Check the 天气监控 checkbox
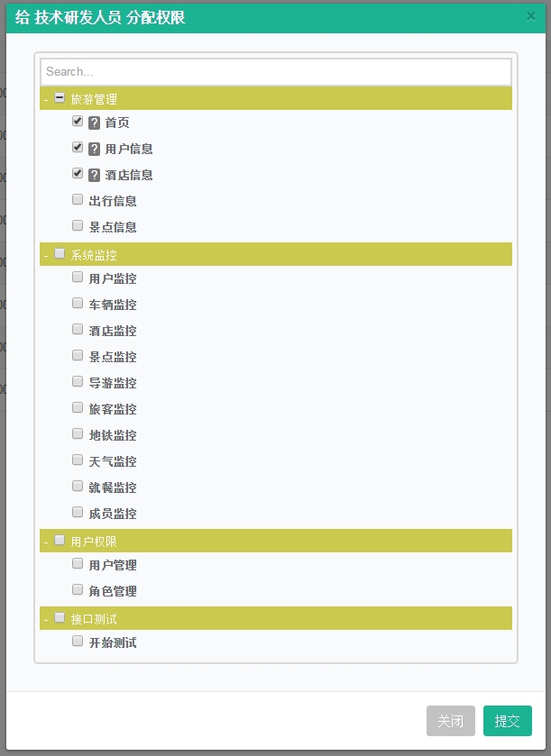The height and width of the screenshot is (756, 551). point(78,460)
